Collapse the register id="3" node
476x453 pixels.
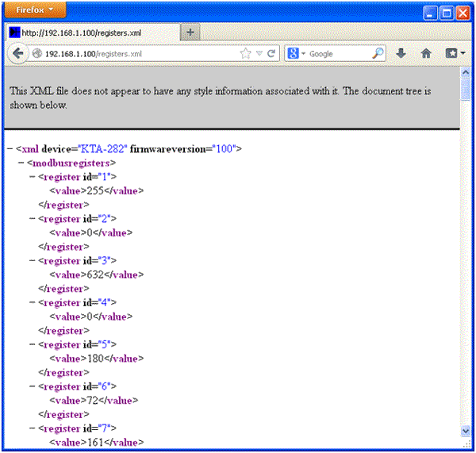tap(33, 260)
